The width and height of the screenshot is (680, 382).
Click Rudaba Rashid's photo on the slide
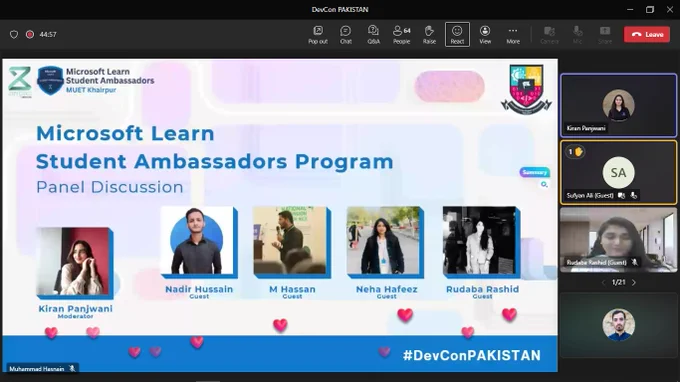[x=481, y=241]
